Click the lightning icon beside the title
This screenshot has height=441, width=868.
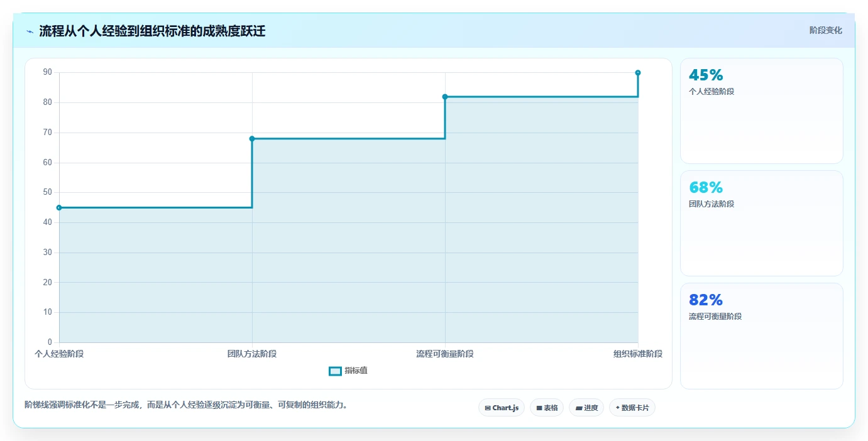[30, 31]
